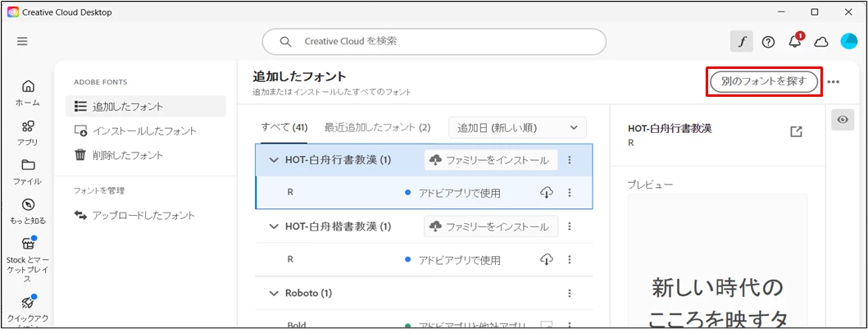Open Stock とマーケットプレイス in sidebar
Image resolution: width=868 pixels, height=329 pixels.
coord(28,260)
